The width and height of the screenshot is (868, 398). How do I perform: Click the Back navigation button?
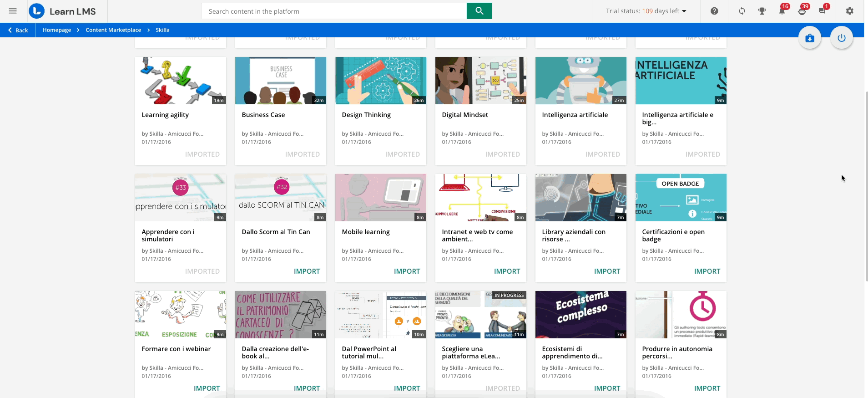[x=18, y=30]
